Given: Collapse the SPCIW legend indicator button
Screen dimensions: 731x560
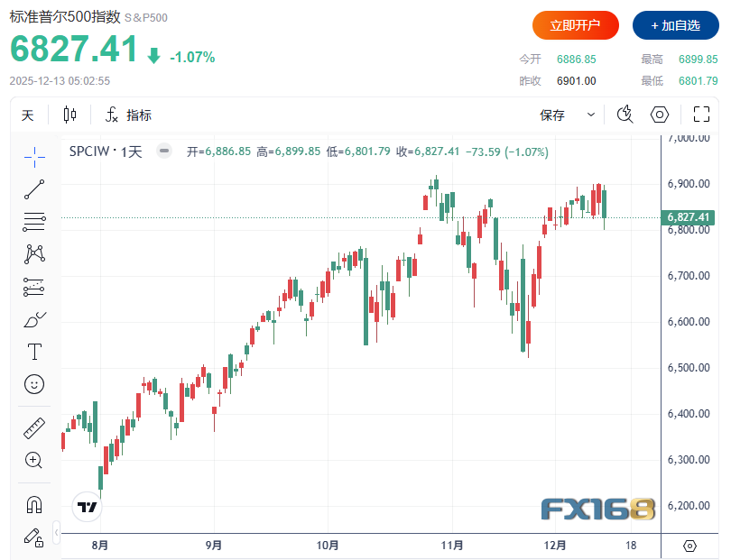Looking at the screenshot, I should (x=163, y=151).
